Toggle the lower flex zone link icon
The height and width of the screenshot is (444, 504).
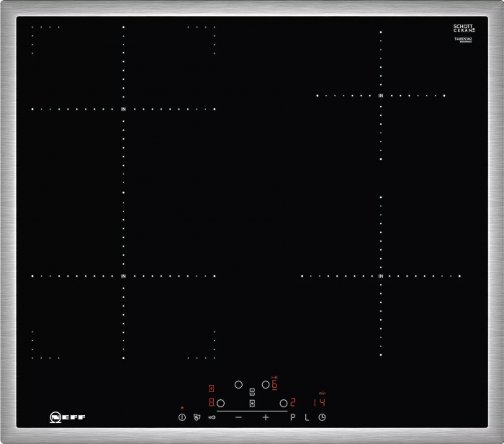point(252,403)
